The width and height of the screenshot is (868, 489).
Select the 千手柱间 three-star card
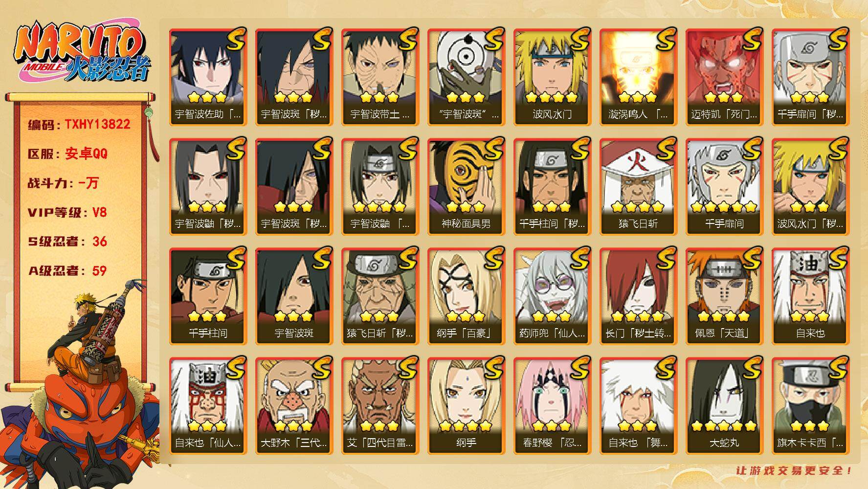coord(208,296)
